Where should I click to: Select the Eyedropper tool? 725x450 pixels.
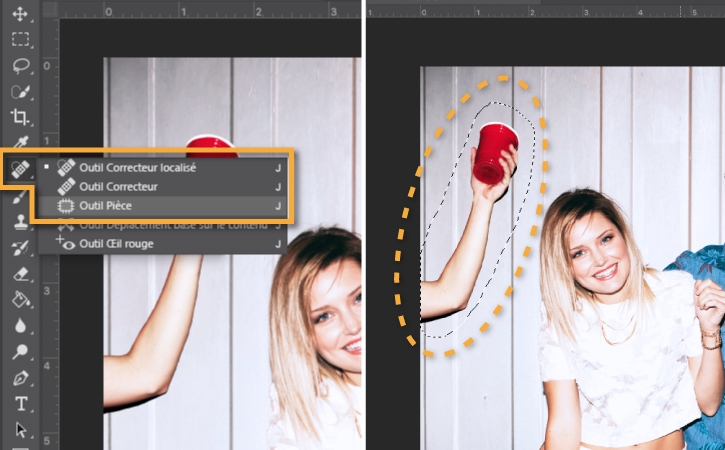[x=20, y=141]
